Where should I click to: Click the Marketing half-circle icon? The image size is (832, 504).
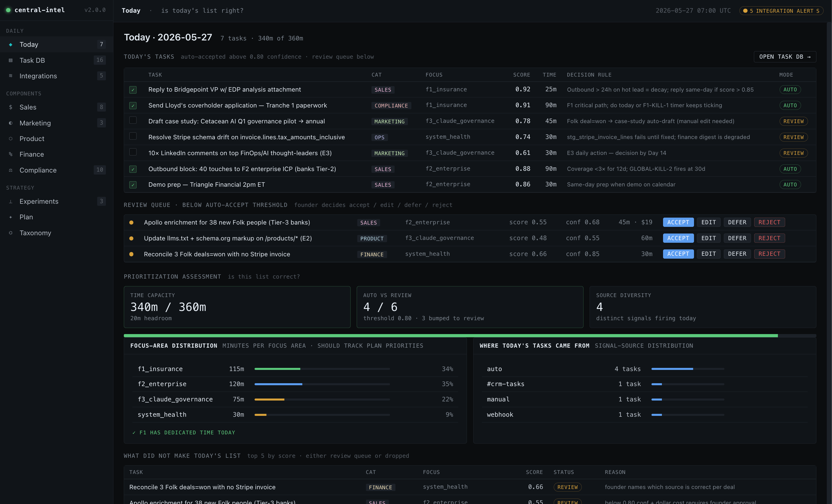(x=10, y=123)
